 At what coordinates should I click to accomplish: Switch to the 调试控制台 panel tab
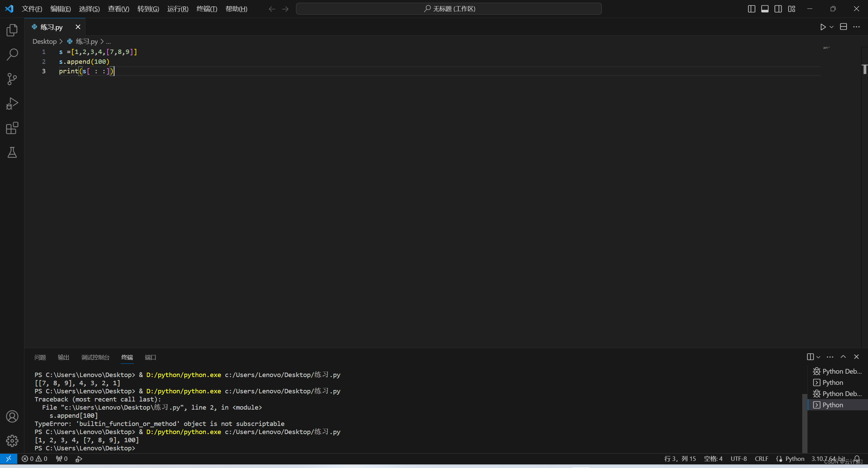(x=95, y=357)
